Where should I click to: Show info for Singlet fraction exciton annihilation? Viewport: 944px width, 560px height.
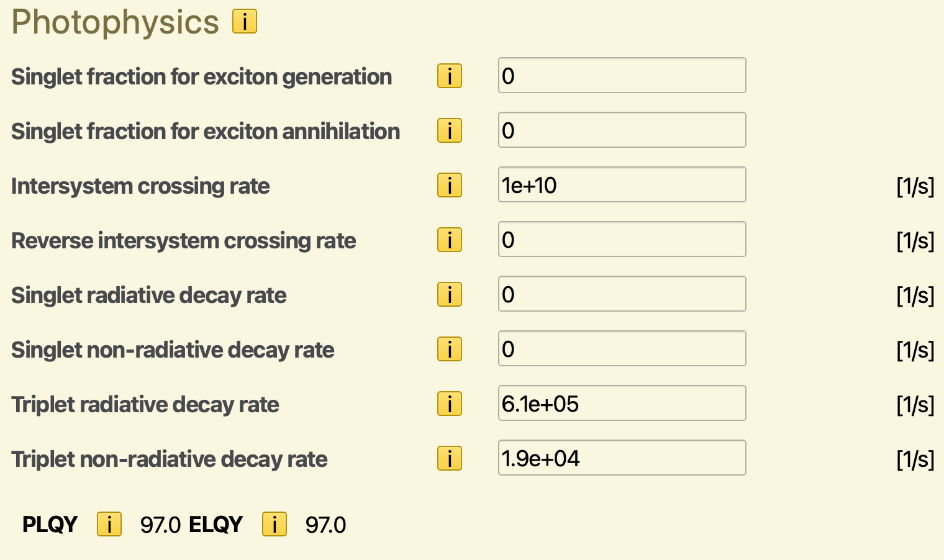tap(449, 131)
